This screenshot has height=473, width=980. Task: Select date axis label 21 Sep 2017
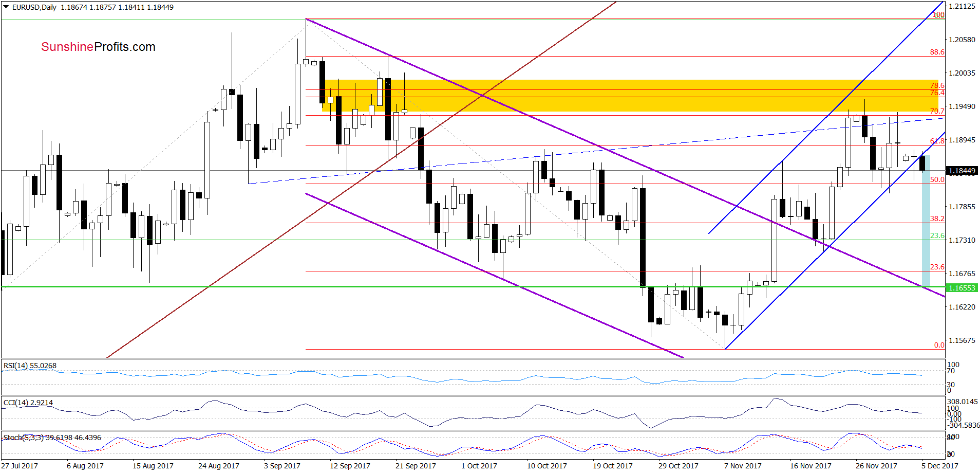pyautogui.click(x=416, y=466)
